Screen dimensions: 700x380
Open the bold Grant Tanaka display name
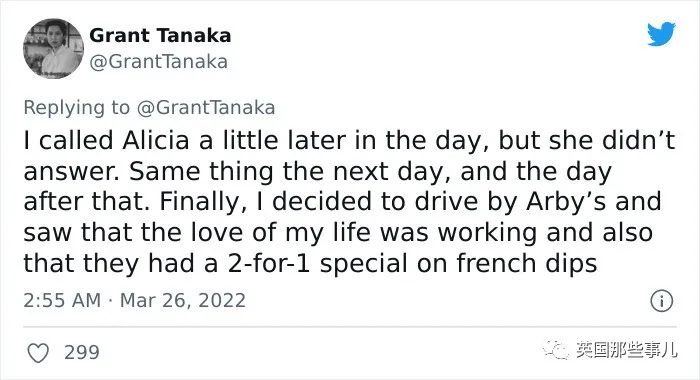pos(160,36)
